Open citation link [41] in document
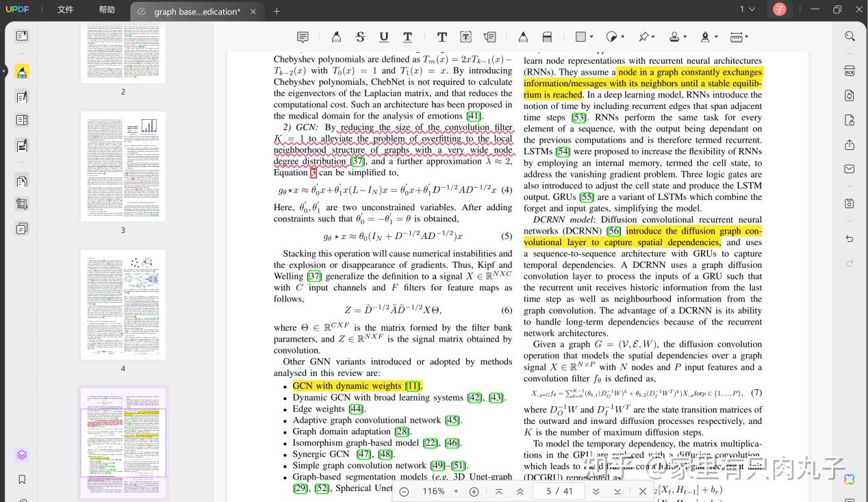 [474, 116]
